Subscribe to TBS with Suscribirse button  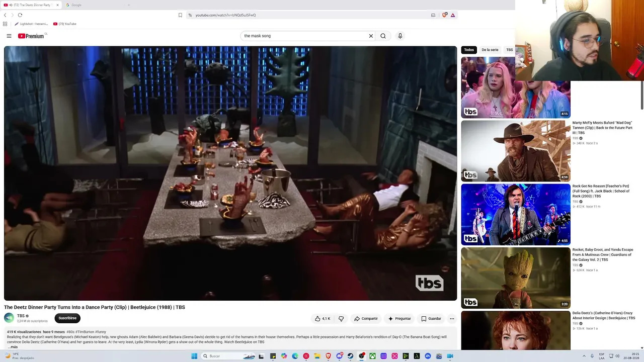[67, 318]
